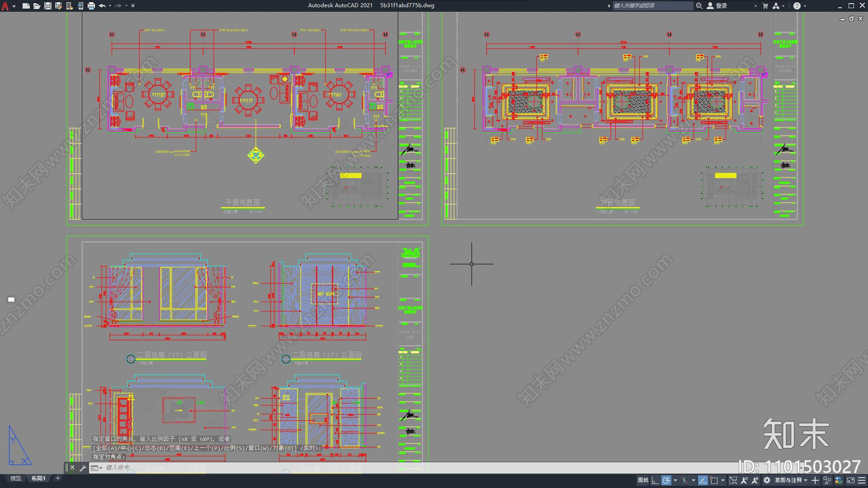Viewport: 868px width, 488px height.
Task: Click the Plot printer icon
Action: tap(91, 5)
